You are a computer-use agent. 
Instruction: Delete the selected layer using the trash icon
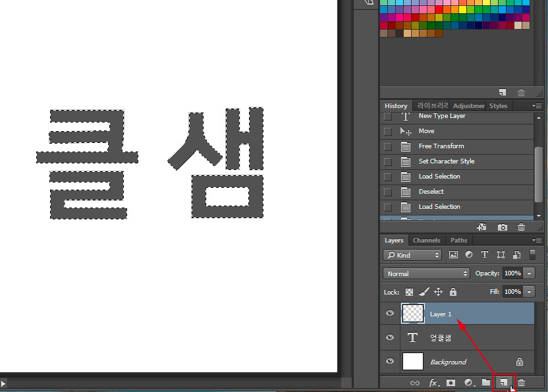pos(521,382)
